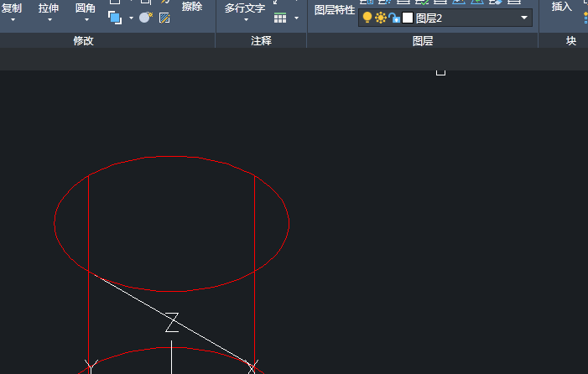Expand the dropdown arrow under 复制

pyautogui.click(x=13, y=19)
